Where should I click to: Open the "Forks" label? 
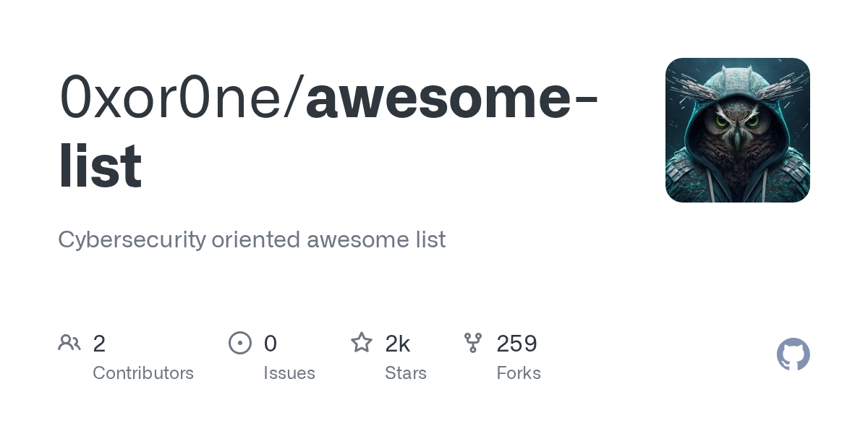point(519,373)
